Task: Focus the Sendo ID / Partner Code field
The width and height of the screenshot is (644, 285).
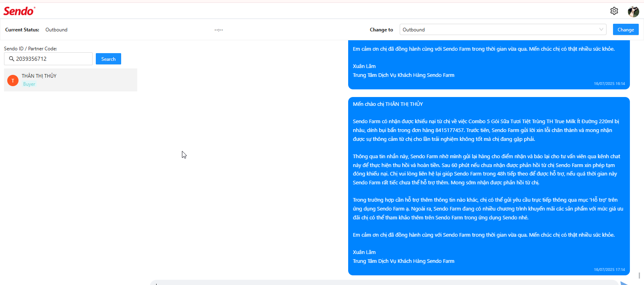Action: point(48,59)
